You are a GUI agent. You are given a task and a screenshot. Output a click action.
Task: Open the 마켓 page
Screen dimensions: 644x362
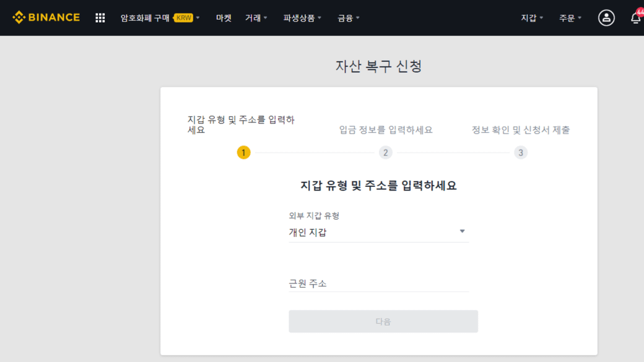(224, 18)
